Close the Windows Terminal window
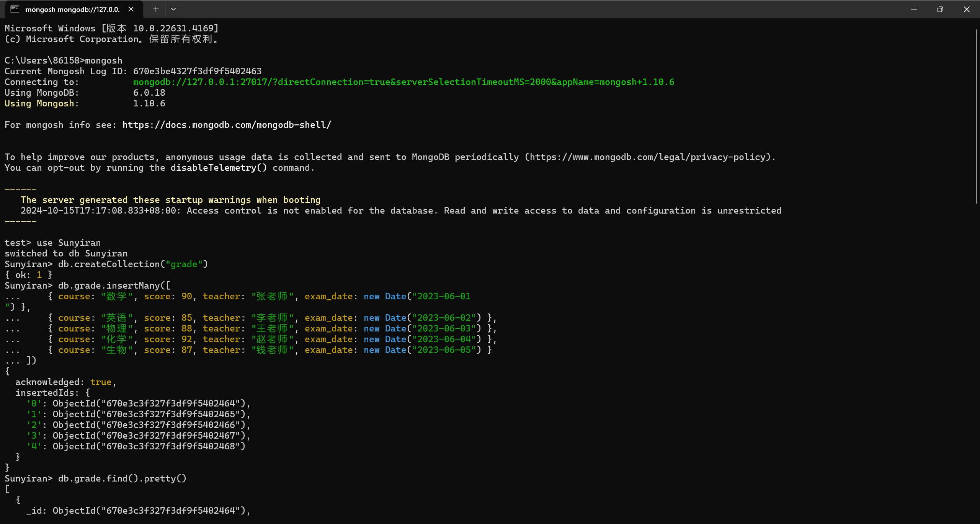This screenshot has height=524, width=980. click(967, 9)
